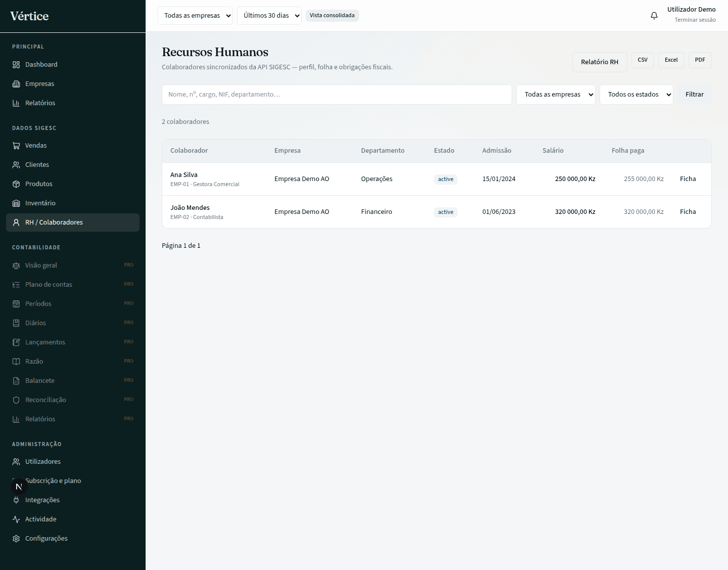Click the Salário column header
This screenshot has height=570, width=728.
[553, 151]
